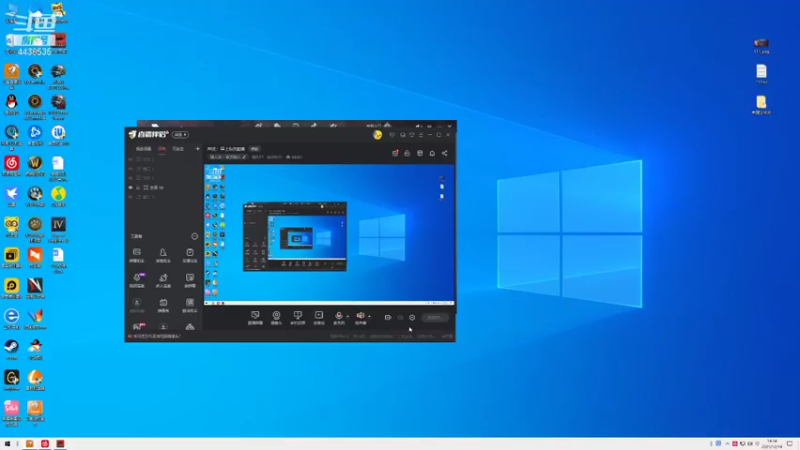Open the World of Warcraft W icon
Image resolution: width=800 pixels, height=450 pixels.
click(x=35, y=166)
